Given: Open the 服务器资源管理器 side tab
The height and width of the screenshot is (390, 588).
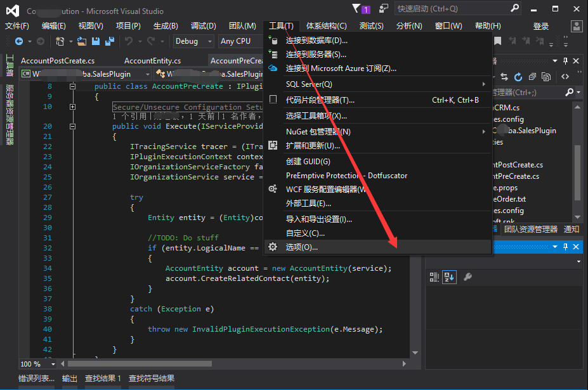Looking at the screenshot, I should 10,114.
